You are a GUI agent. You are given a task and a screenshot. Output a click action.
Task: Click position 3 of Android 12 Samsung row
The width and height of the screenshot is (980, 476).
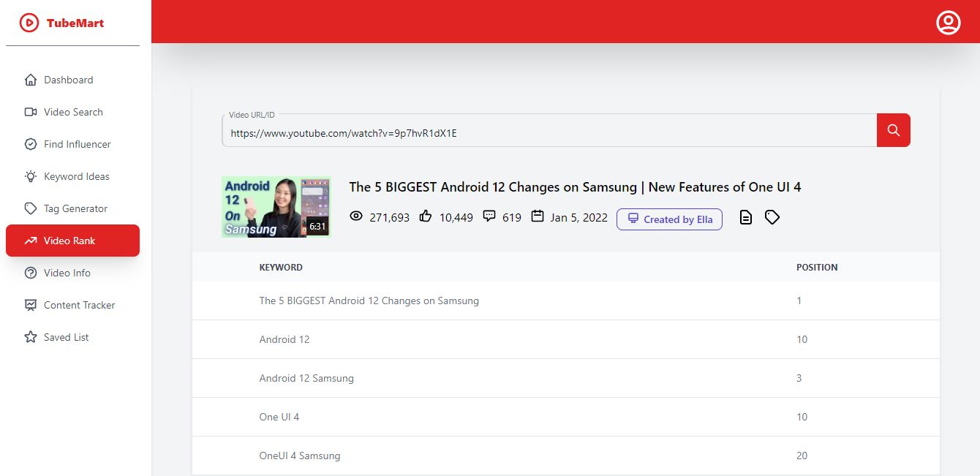click(x=799, y=378)
